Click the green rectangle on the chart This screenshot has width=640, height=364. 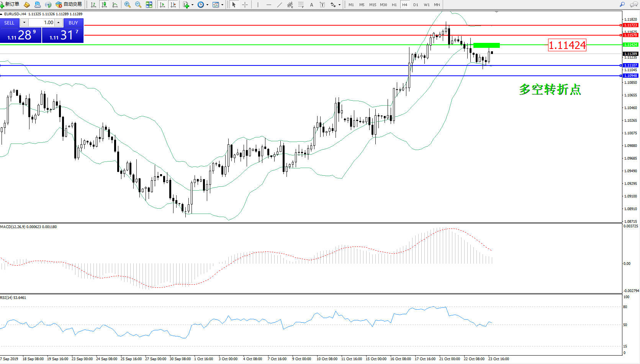pos(486,45)
